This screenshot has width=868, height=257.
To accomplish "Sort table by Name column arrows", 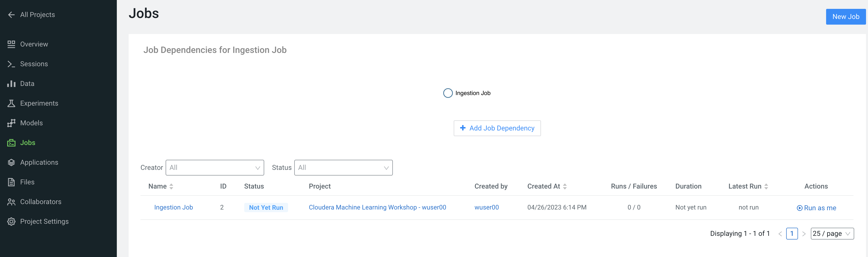I will pos(171,186).
